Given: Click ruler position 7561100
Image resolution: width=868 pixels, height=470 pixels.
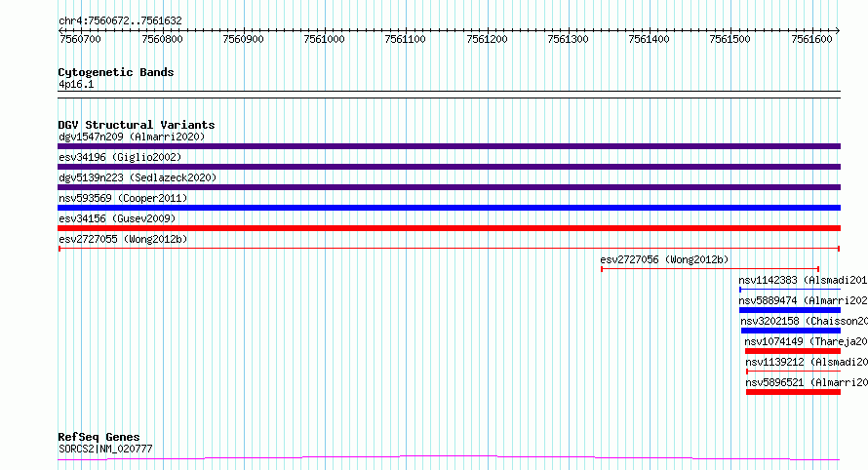Looking at the screenshot, I should tap(405, 39).
